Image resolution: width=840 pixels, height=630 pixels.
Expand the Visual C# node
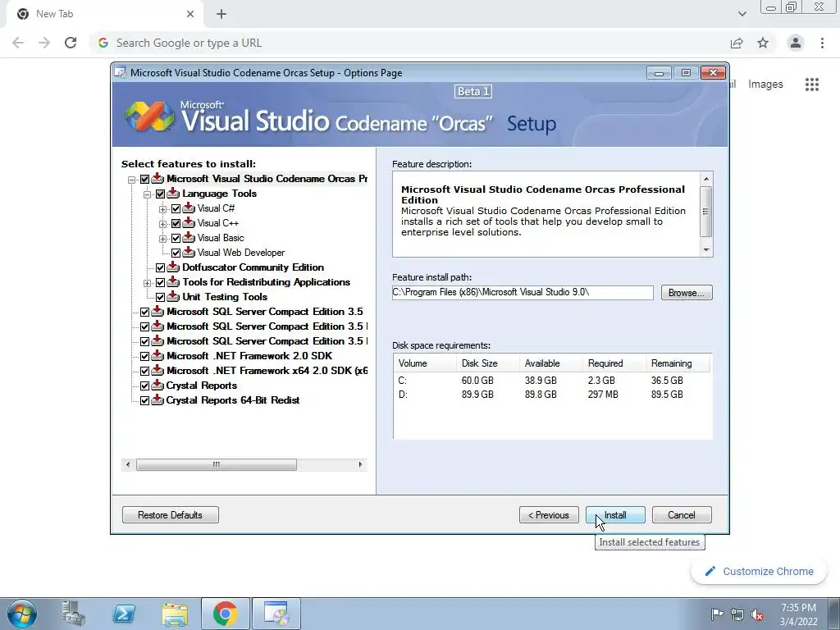[163, 209]
